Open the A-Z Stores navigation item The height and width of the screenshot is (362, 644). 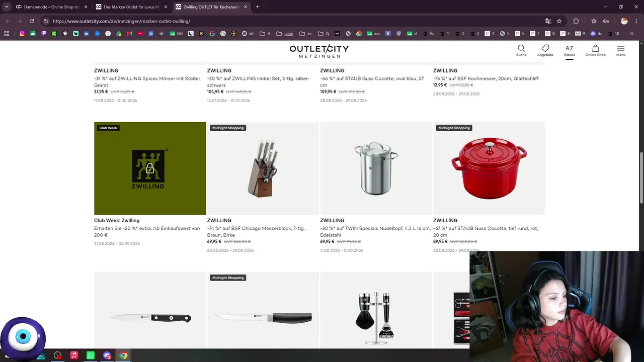(x=570, y=50)
